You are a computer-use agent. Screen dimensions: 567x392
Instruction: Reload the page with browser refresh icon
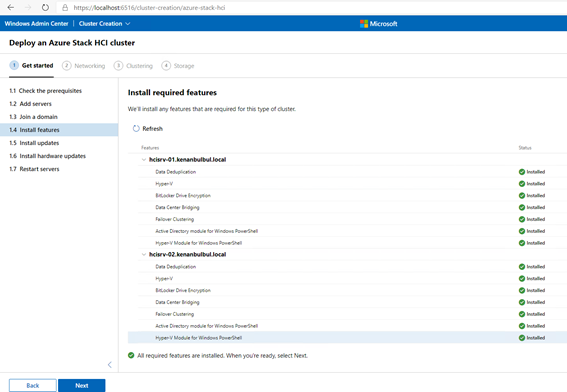coord(45,7)
